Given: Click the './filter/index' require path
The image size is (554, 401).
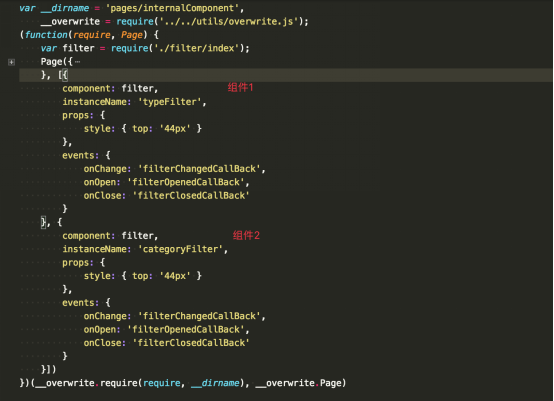Looking at the screenshot, I should click(x=196, y=48).
